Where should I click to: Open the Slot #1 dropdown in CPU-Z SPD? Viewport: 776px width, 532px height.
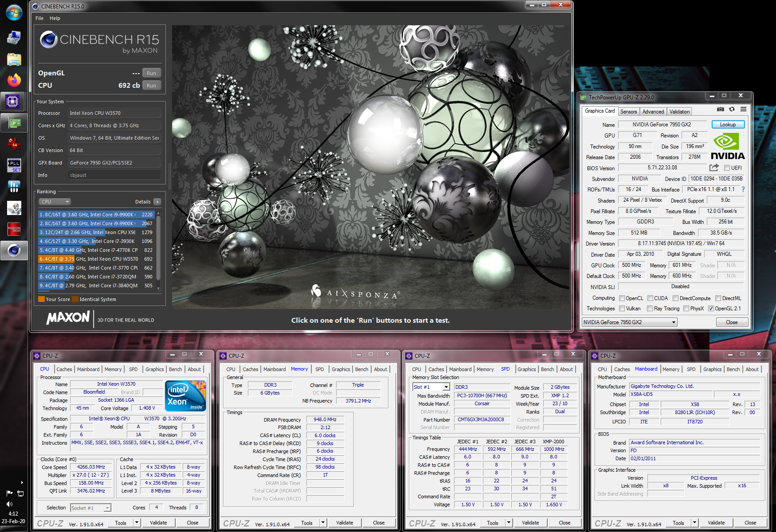(431, 387)
